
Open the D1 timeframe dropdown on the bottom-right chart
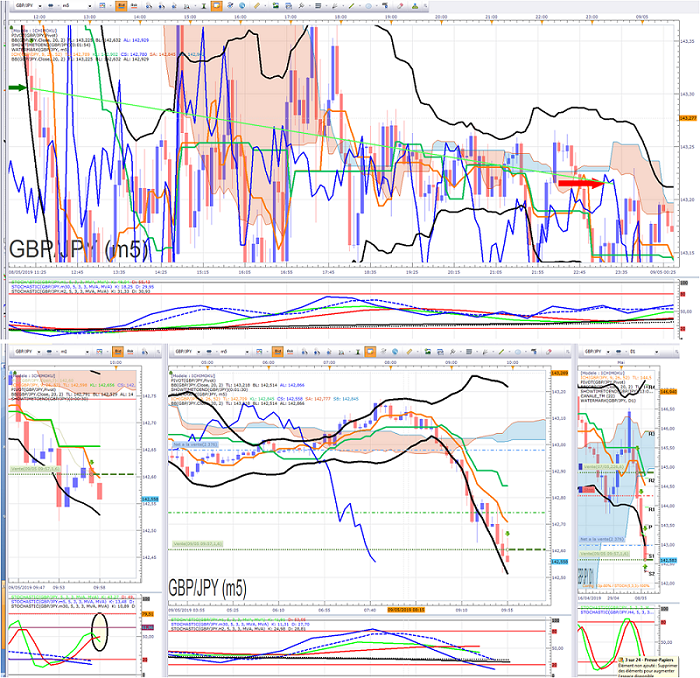(643, 352)
